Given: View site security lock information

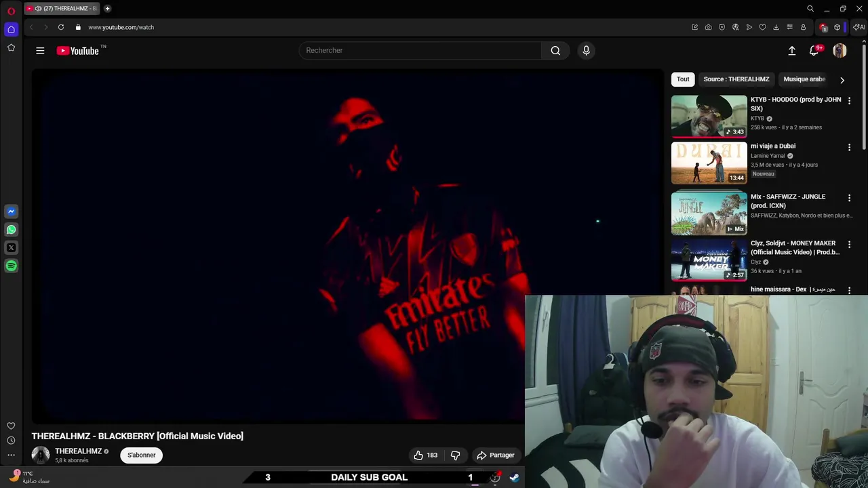Looking at the screenshot, I should point(78,27).
